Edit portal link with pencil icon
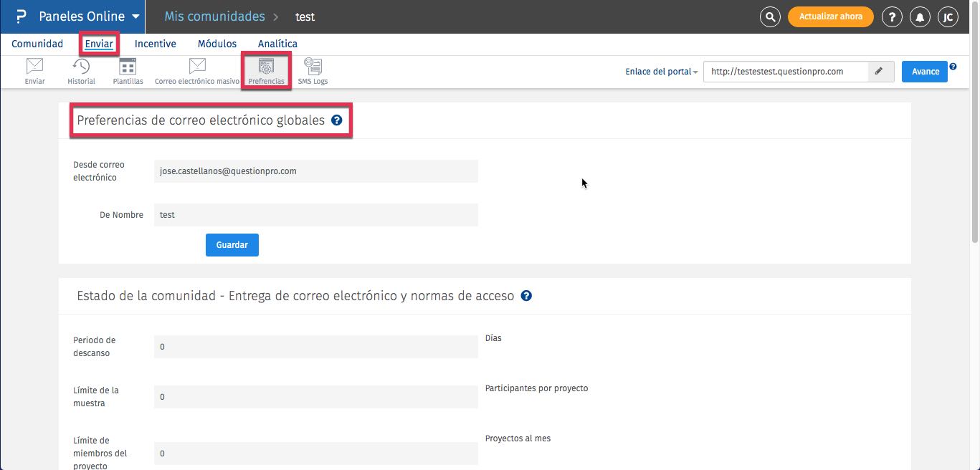Image resolution: width=980 pixels, height=470 pixels. click(879, 72)
